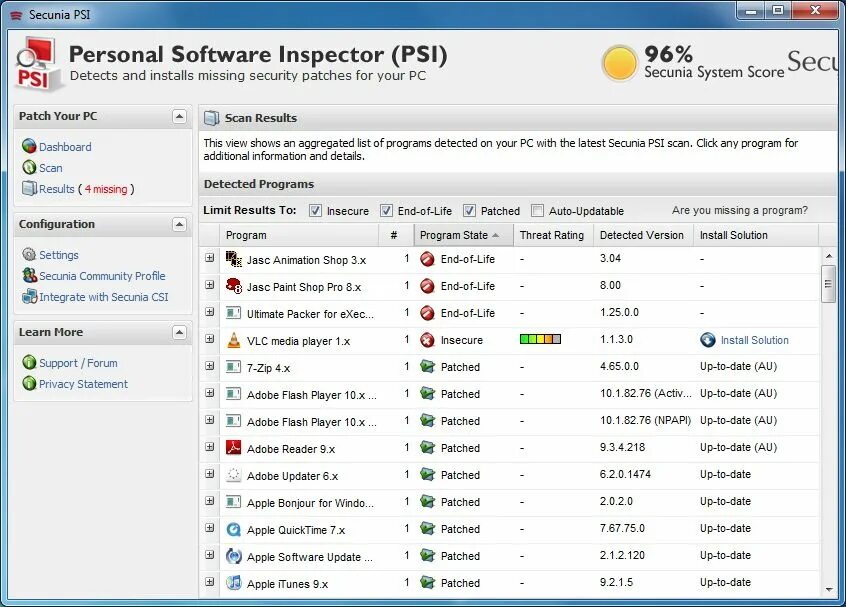846x607 pixels.
Task: Sort by the Install Solution column header
Action: point(755,235)
